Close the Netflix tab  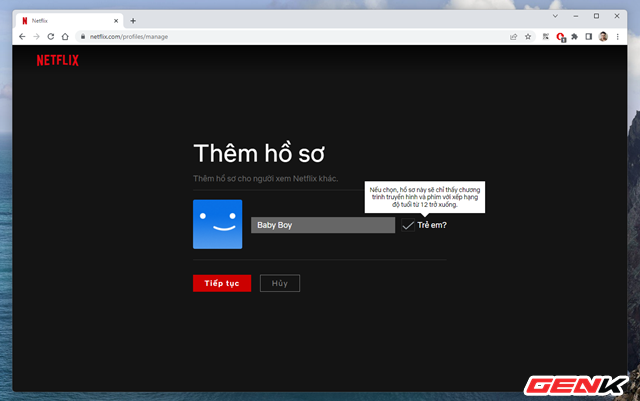click(116, 21)
